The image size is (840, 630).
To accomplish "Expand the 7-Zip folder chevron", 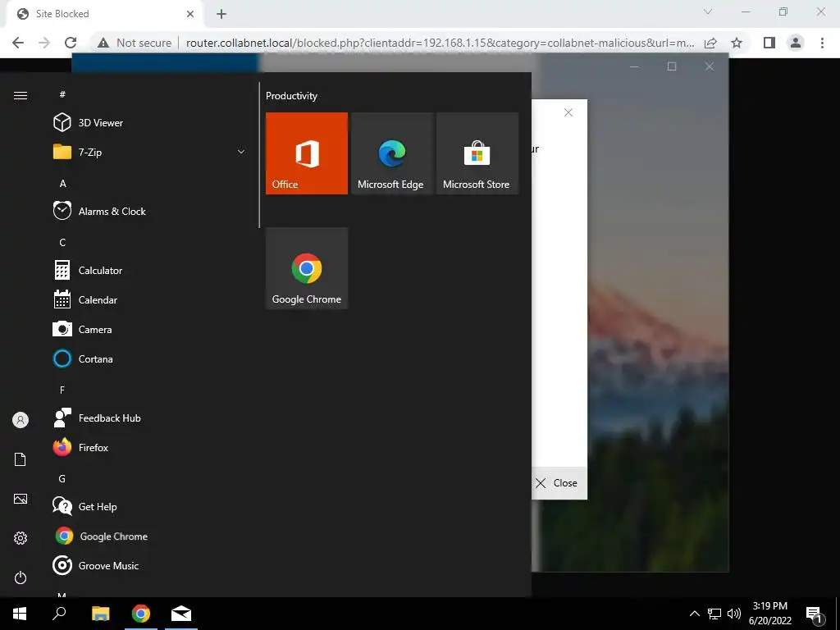I will click(x=241, y=152).
